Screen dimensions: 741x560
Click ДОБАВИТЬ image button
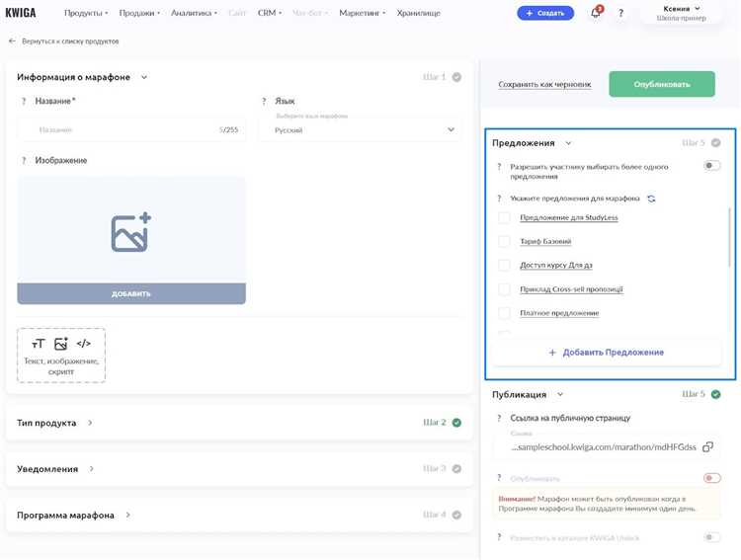pyautogui.click(x=131, y=293)
